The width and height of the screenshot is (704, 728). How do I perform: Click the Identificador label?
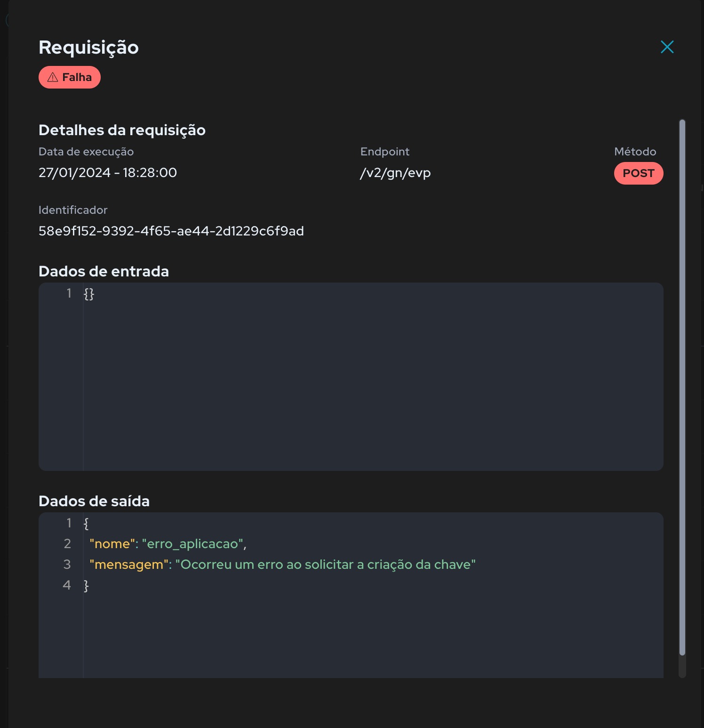(73, 210)
